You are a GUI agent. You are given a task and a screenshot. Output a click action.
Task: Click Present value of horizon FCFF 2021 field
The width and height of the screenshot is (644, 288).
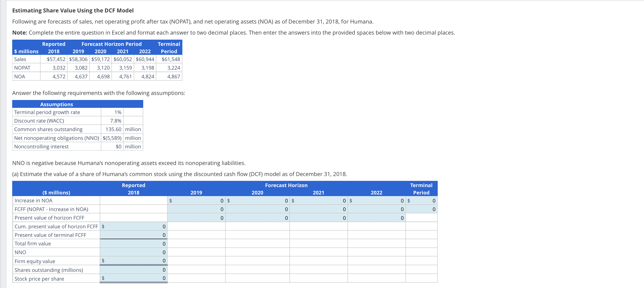click(319, 217)
